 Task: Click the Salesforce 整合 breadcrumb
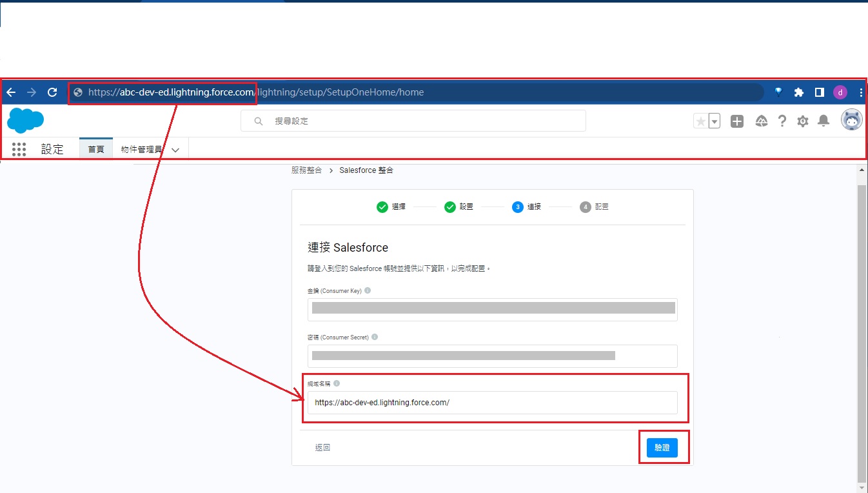coord(366,170)
